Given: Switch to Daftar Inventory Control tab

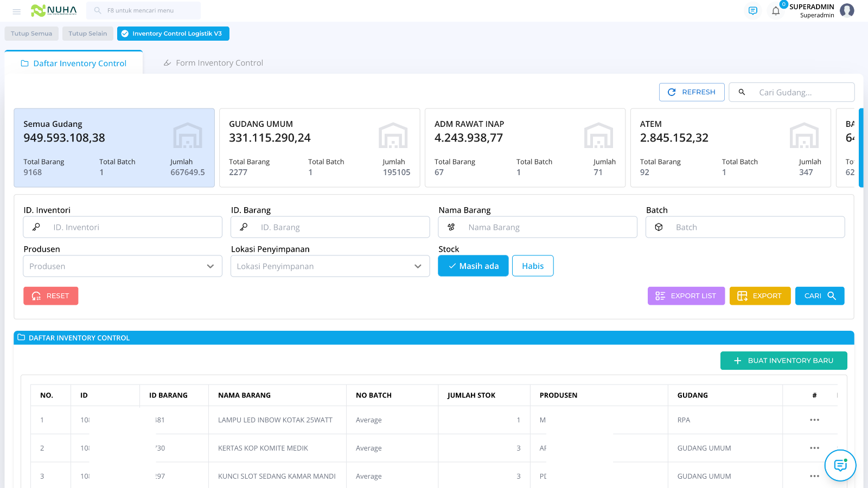Looking at the screenshot, I should coord(74,63).
